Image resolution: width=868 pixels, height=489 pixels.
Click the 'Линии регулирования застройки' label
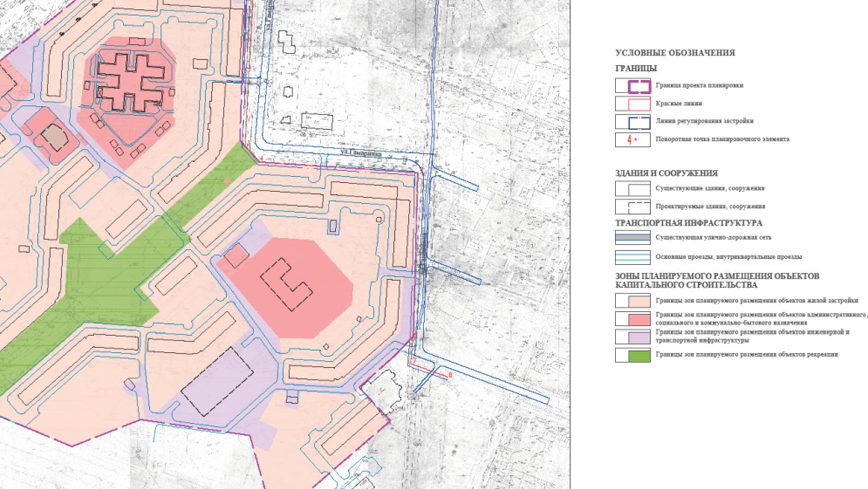pyautogui.click(x=704, y=121)
